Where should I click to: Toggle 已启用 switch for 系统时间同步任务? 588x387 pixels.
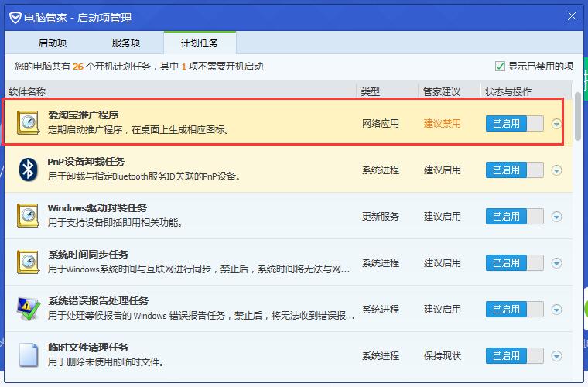click(x=514, y=263)
